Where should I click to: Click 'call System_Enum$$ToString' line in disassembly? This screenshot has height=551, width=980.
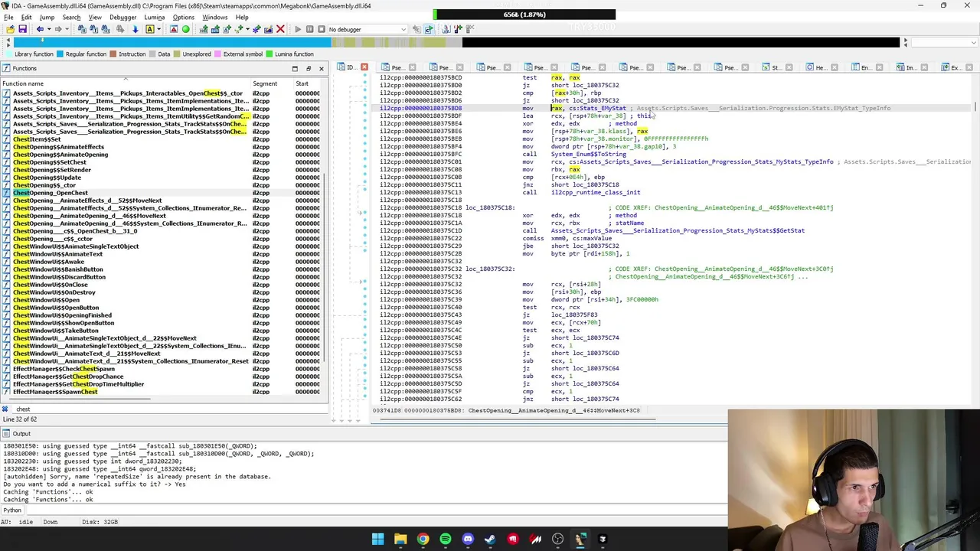point(574,154)
